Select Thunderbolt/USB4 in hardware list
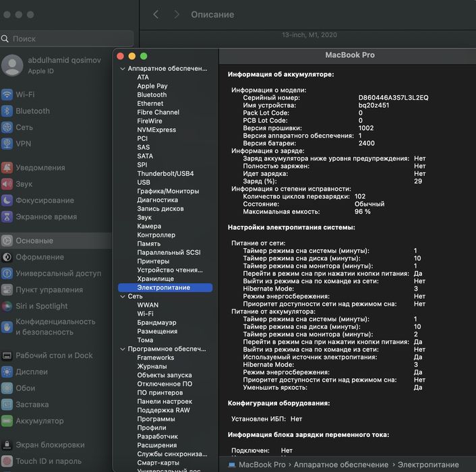The image size is (476, 472). (x=165, y=174)
